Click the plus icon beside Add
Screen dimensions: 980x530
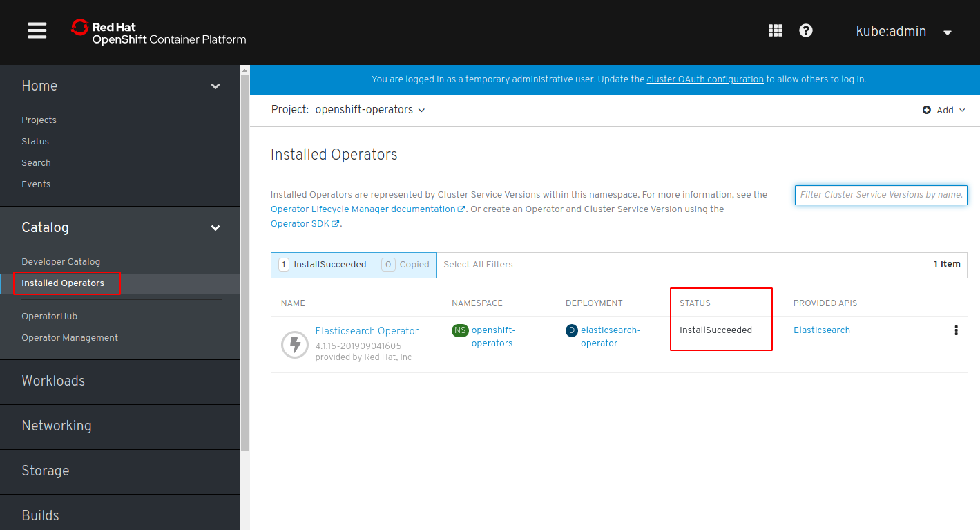click(927, 111)
